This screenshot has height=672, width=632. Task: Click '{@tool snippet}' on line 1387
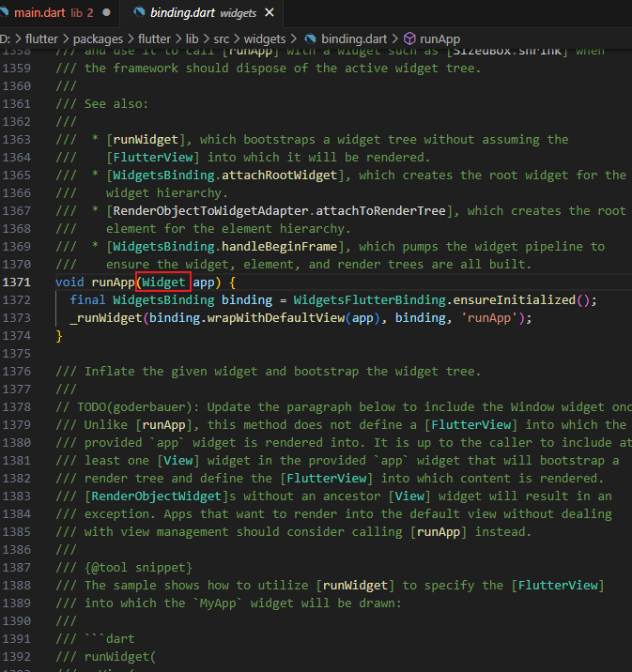point(138,568)
